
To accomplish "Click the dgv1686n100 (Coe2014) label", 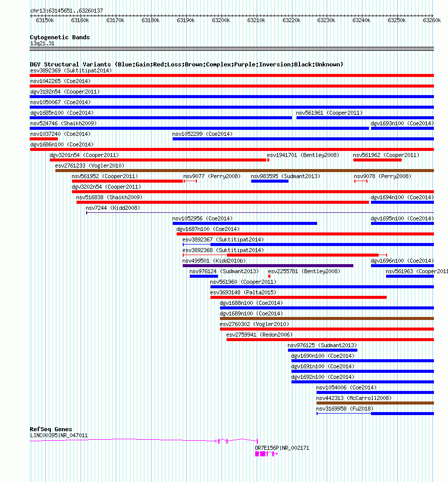I will [x=62, y=144].
